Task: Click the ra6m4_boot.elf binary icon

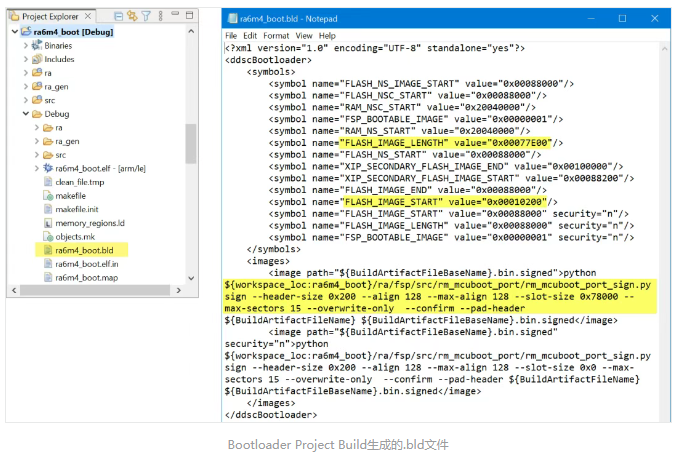Action: click(48, 168)
